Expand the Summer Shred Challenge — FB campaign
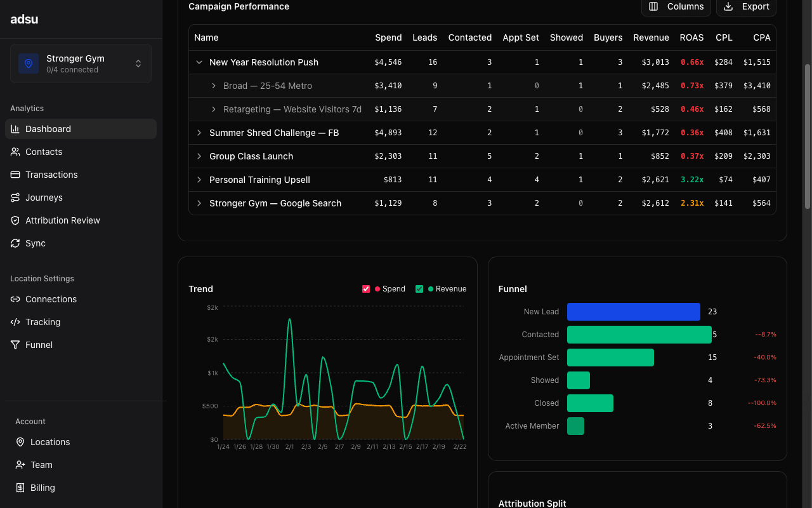The height and width of the screenshot is (508, 812). 199,133
